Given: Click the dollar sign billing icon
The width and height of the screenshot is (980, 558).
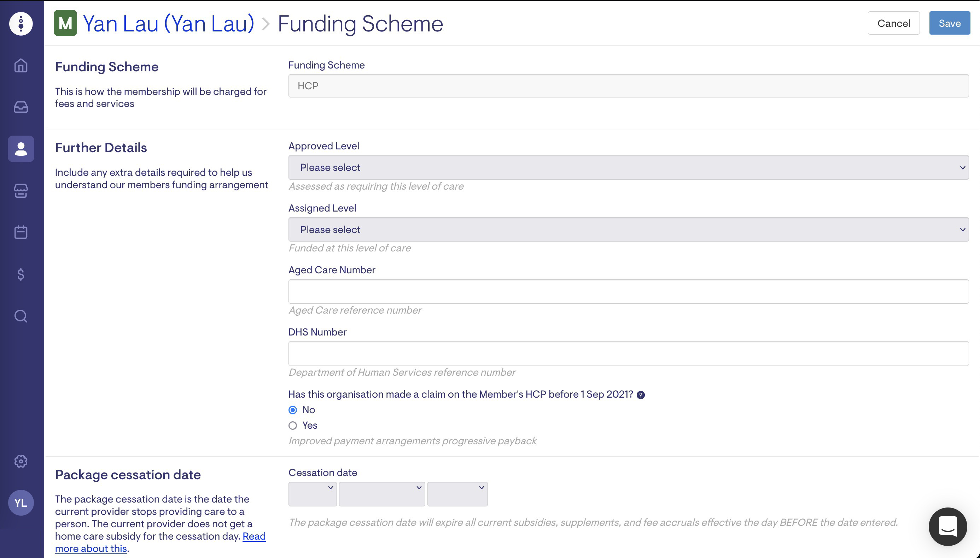Looking at the screenshot, I should point(21,274).
